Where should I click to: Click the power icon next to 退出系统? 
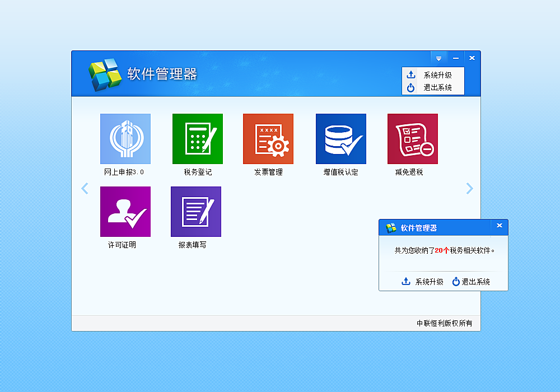pyautogui.click(x=412, y=88)
